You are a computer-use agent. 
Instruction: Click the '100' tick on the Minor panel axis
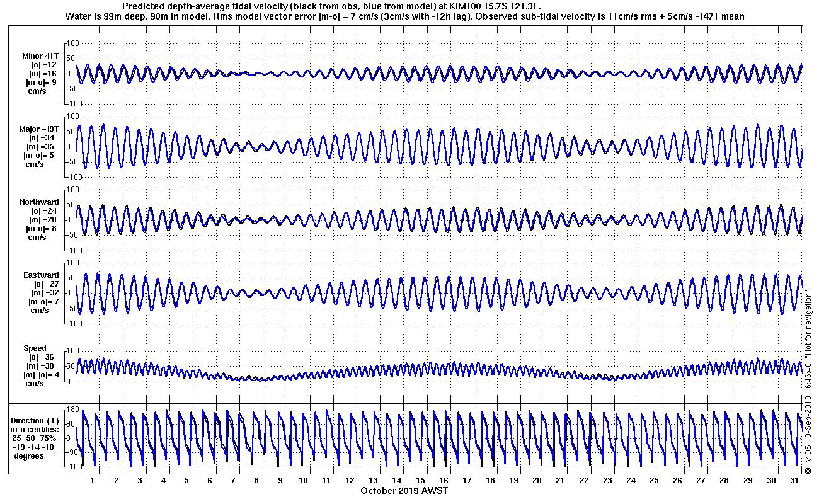[72, 43]
